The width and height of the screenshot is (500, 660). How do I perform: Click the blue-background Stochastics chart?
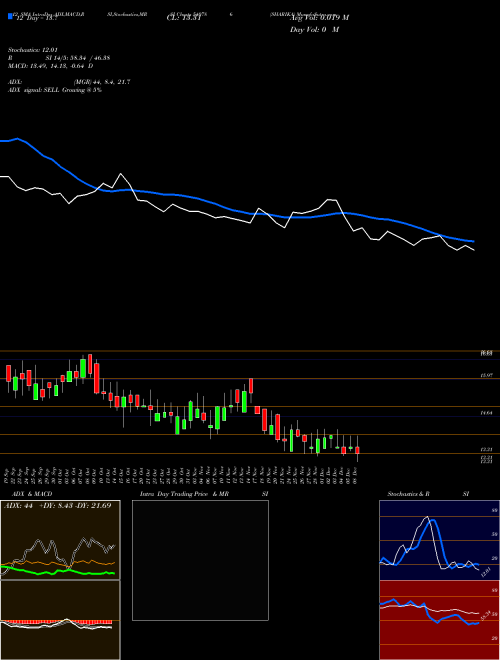(x=439, y=540)
